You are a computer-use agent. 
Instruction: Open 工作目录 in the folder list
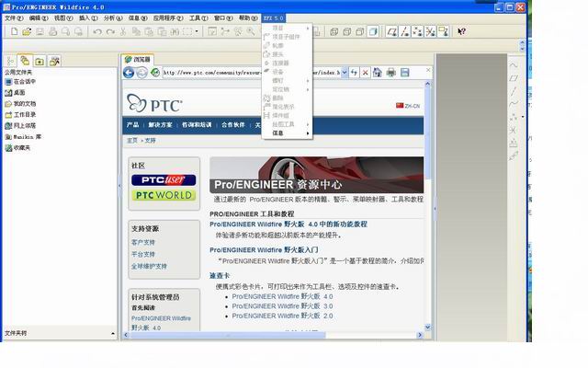(20, 114)
